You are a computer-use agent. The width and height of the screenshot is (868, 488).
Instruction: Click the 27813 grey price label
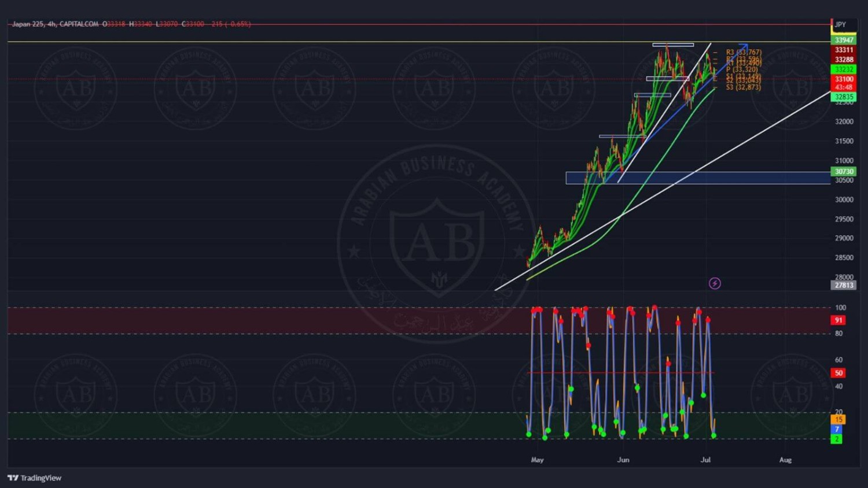(844, 285)
